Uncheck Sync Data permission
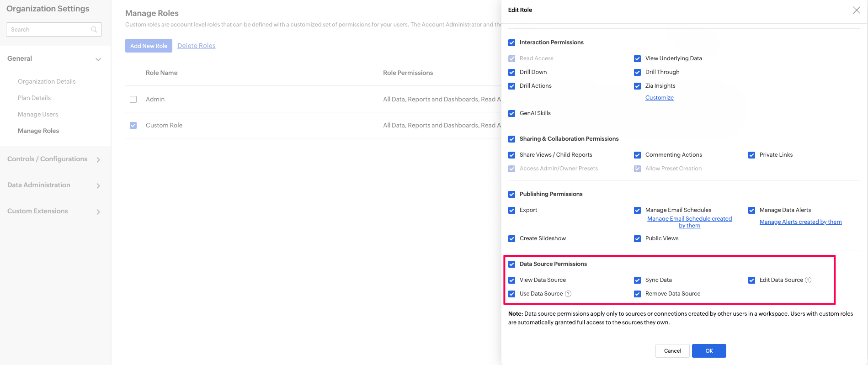Viewport: 868px width, 365px height. [x=638, y=280]
